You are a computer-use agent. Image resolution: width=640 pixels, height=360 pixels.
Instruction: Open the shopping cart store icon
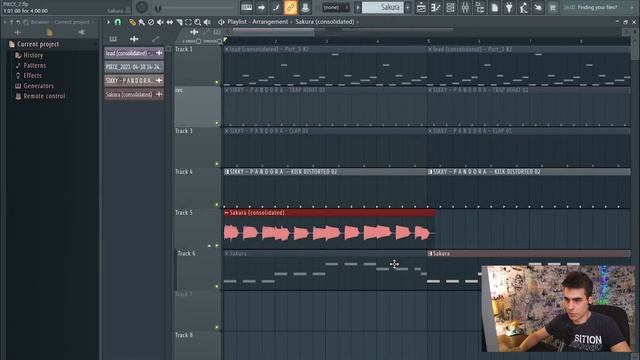[x=553, y=7]
